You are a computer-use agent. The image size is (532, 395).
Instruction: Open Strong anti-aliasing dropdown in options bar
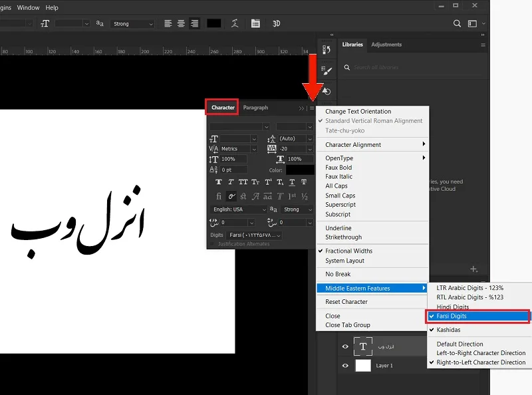[132, 24]
